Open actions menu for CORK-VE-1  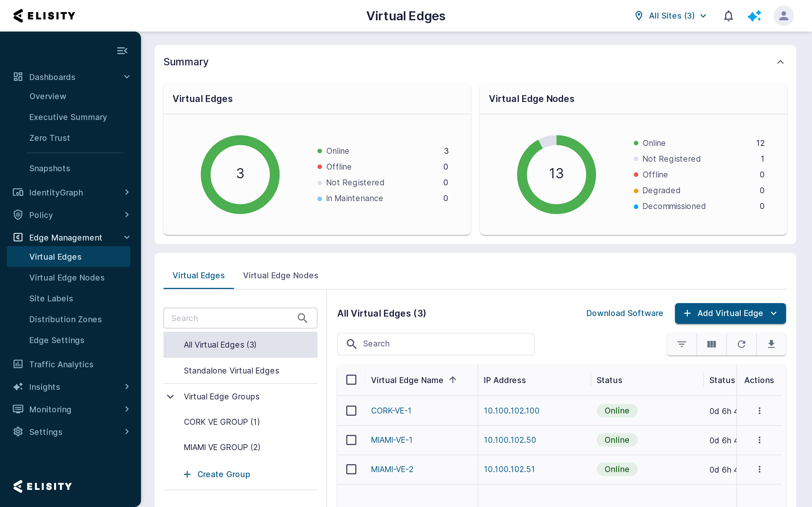point(759,411)
